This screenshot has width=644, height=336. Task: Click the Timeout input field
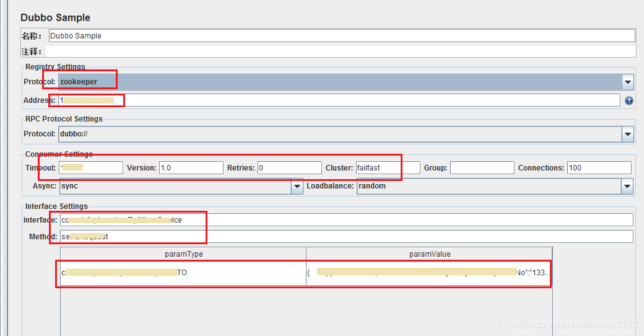(91, 168)
